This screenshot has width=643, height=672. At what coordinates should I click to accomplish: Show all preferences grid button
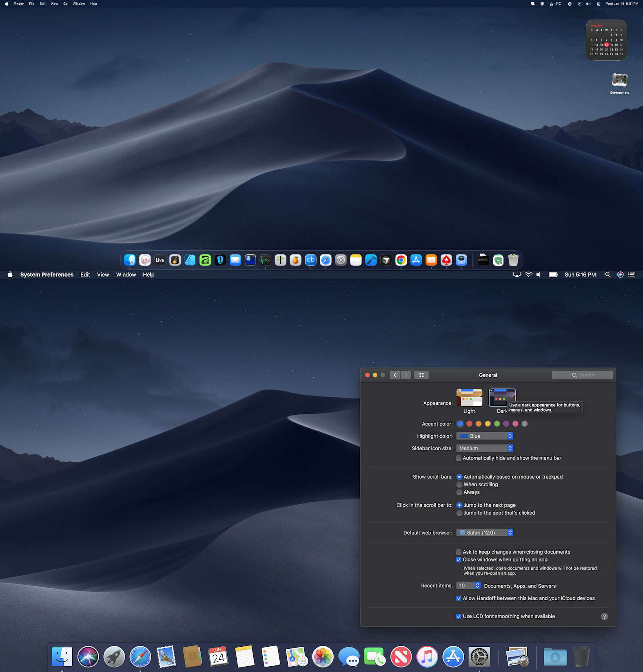tap(421, 375)
